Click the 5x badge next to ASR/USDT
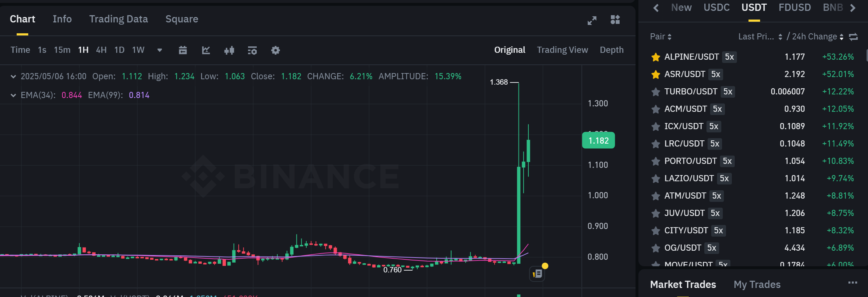This screenshot has height=297, width=868. click(716, 75)
